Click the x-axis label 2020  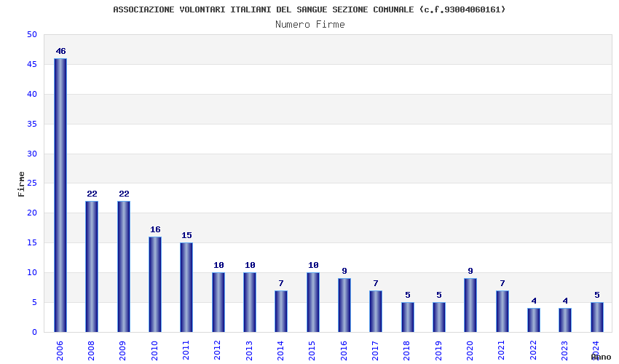tap(470, 351)
